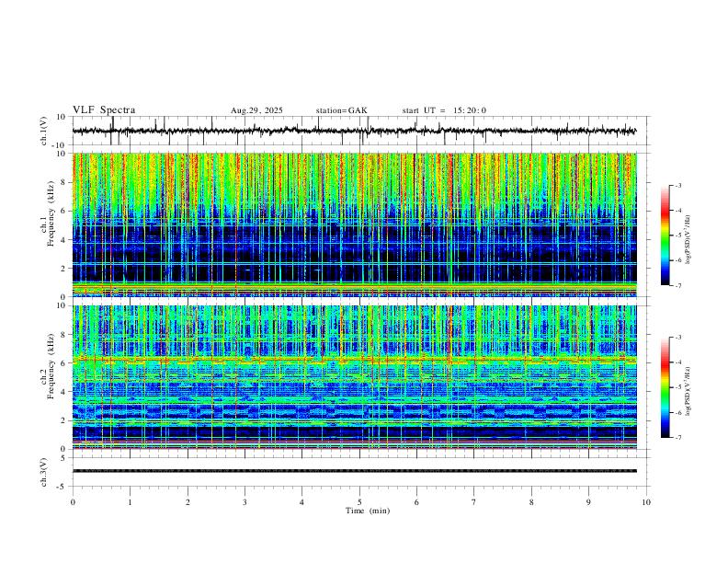Click the "5" tick on ch.3 voltage axis
Screen dimensions: 728x563
(x=64, y=457)
